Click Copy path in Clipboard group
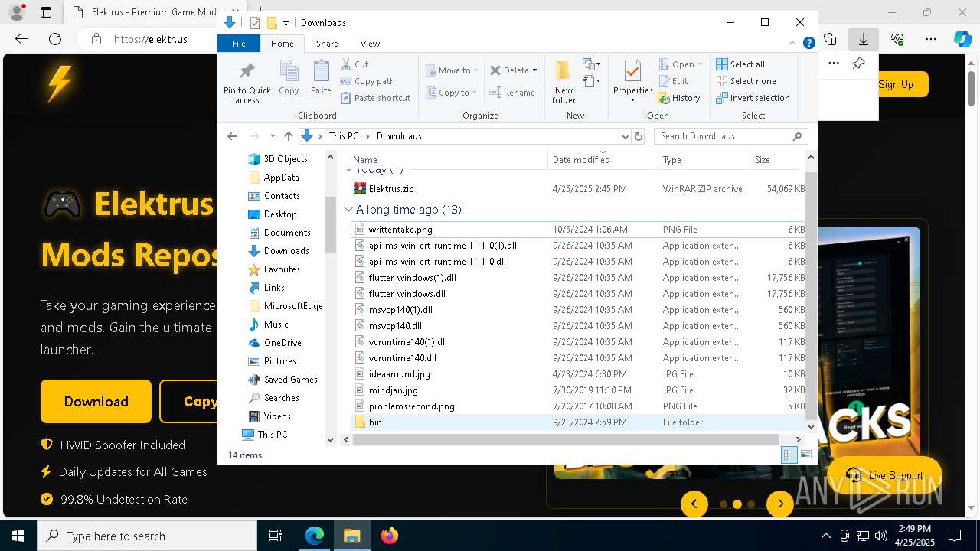Image resolution: width=980 pixels, height=551 pixels. pyautogui.click(x=368, y=81)
